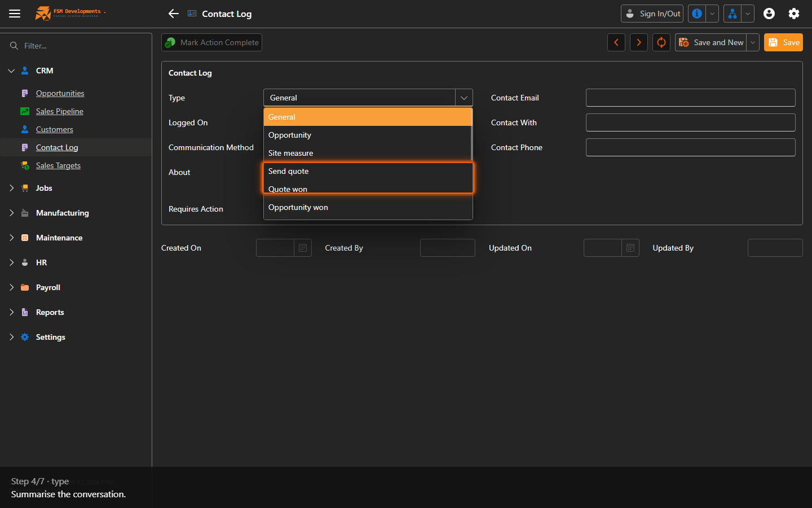Click Mark Action Complete button
This screenshot has width=812, height=508.
click(211, 42)
